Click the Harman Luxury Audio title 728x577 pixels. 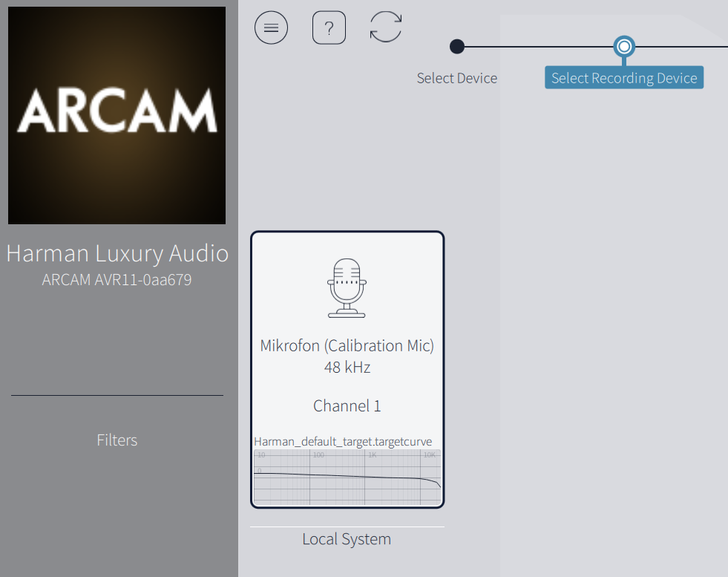click(117, 254)
